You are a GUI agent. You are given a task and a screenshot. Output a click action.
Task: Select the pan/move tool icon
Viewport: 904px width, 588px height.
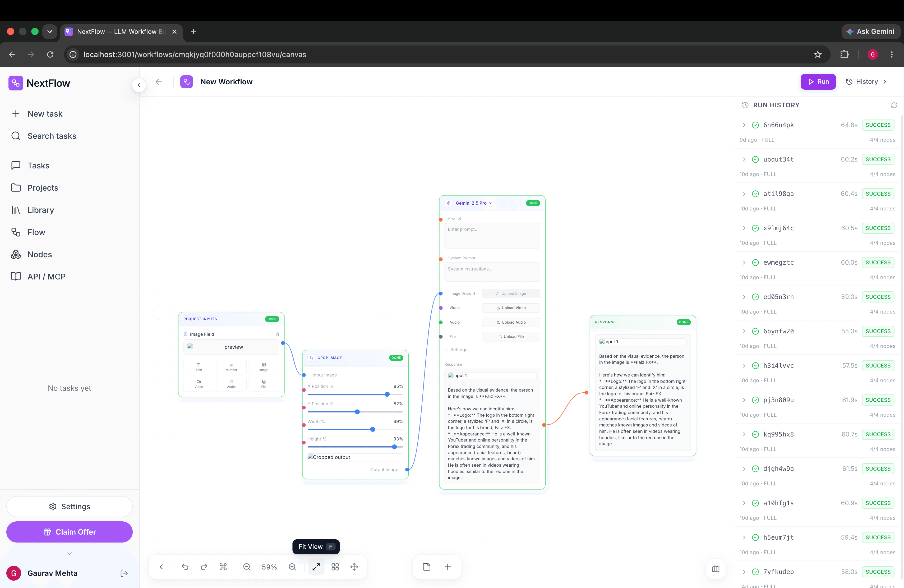354,567
